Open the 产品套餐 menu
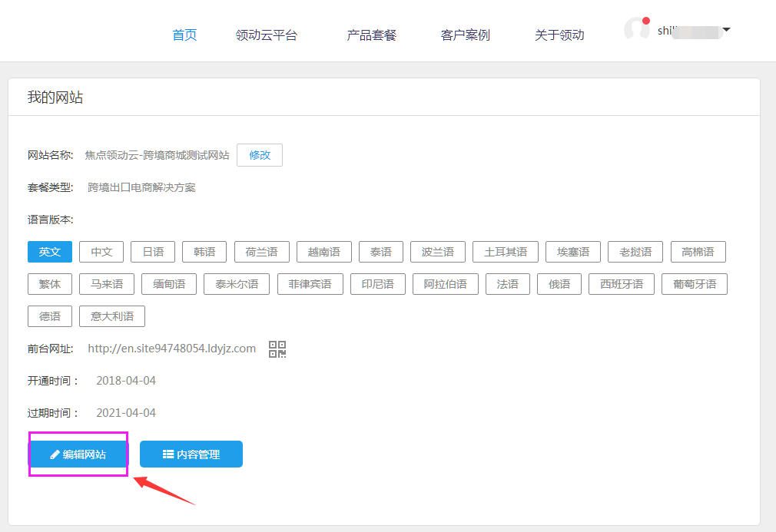776x532 pixels. [371, 35]
